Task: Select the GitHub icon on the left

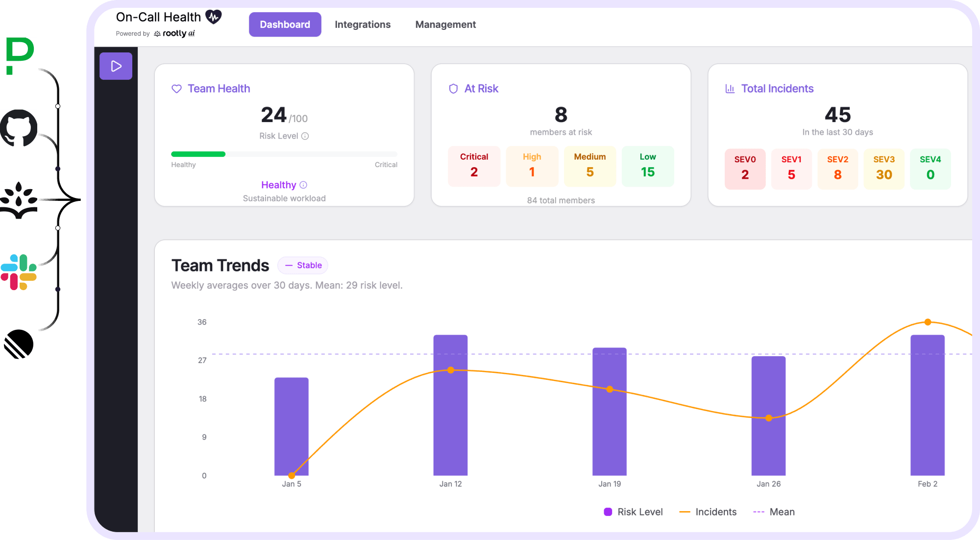Action: (19, 127)
